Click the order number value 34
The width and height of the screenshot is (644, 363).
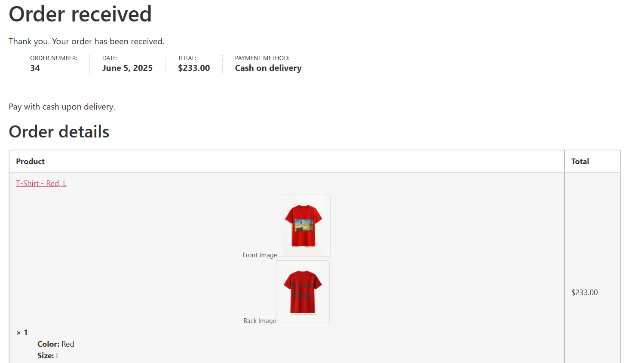(x=35, y=68)
